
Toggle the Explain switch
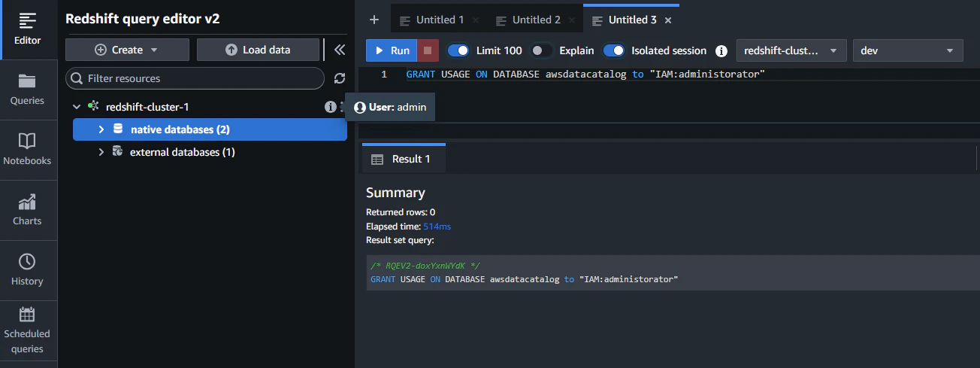pos(541,50)
